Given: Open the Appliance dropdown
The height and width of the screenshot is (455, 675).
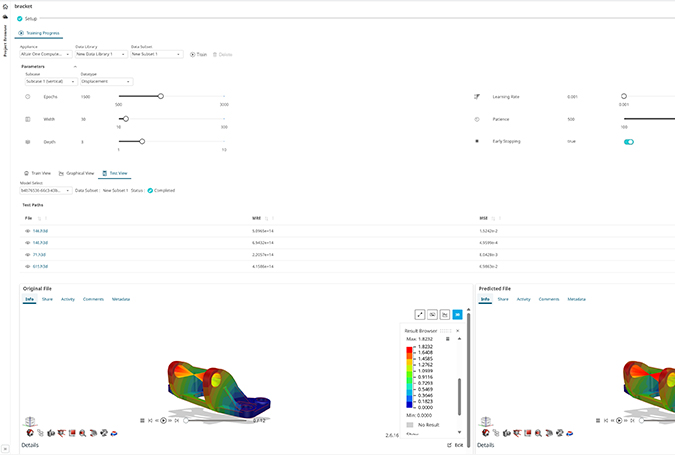Looking at the screenshot, I should tap(46, 54).
